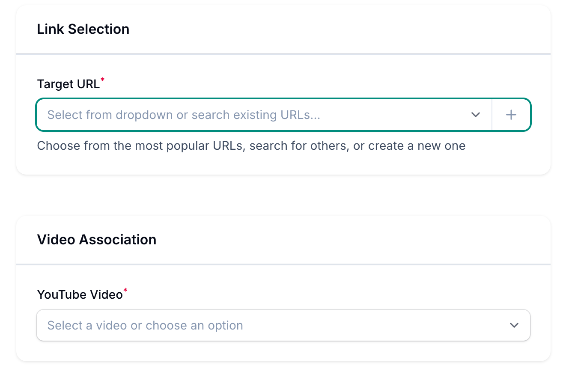Click the "Select a video or choose" placeholder
This screenshot has height=392, width=566.
click(145, 326)
